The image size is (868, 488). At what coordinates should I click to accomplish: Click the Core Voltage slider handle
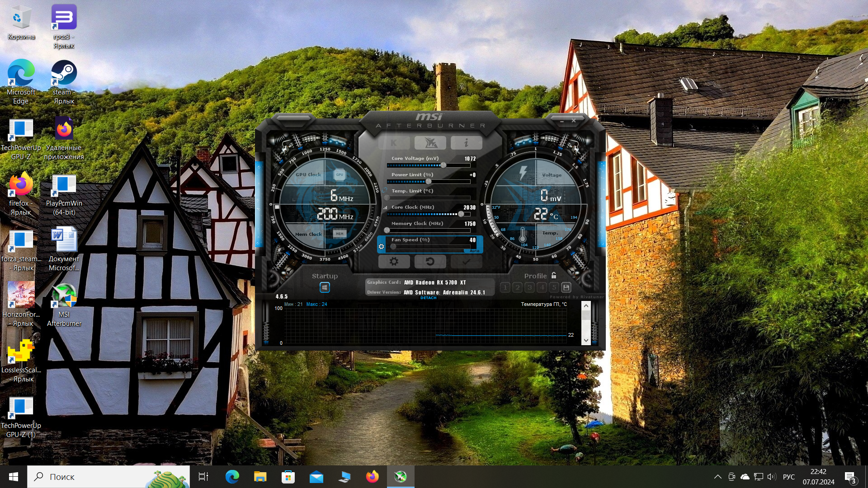coord(443,165)
